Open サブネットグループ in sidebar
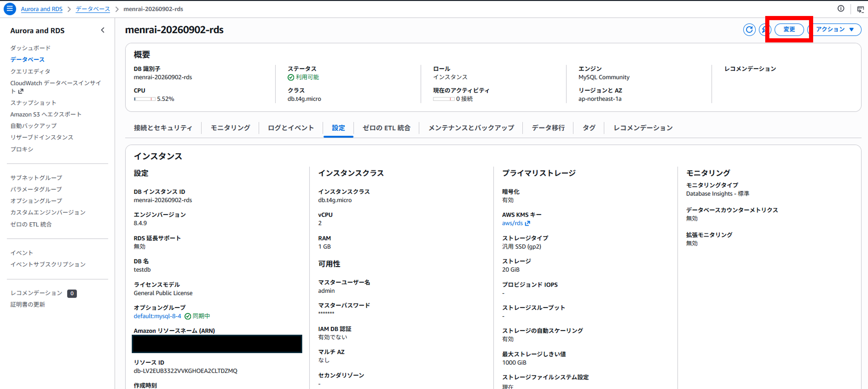 36,178
